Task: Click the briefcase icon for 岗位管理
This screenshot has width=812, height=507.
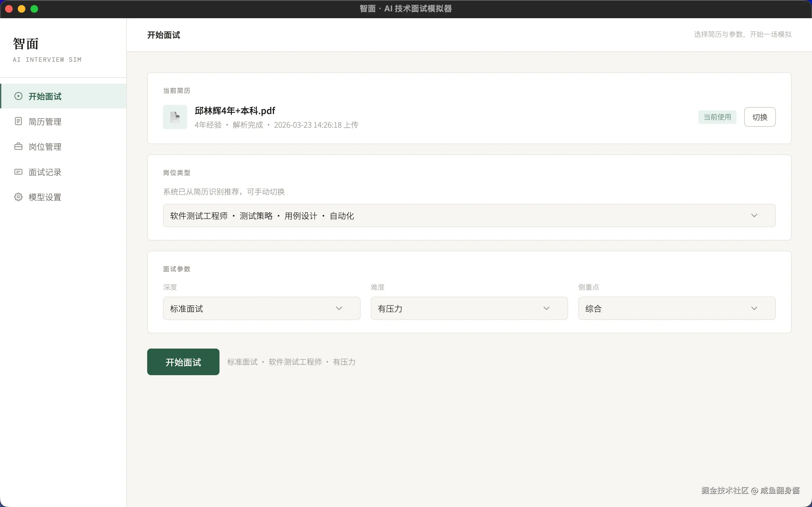Action: pyautogui.click(x=18, y=146)
